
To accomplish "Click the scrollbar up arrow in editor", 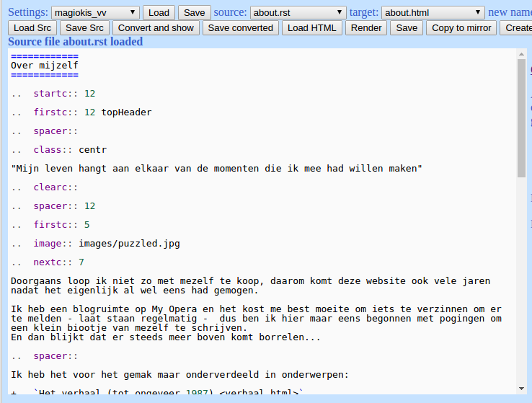I will 521,54.
